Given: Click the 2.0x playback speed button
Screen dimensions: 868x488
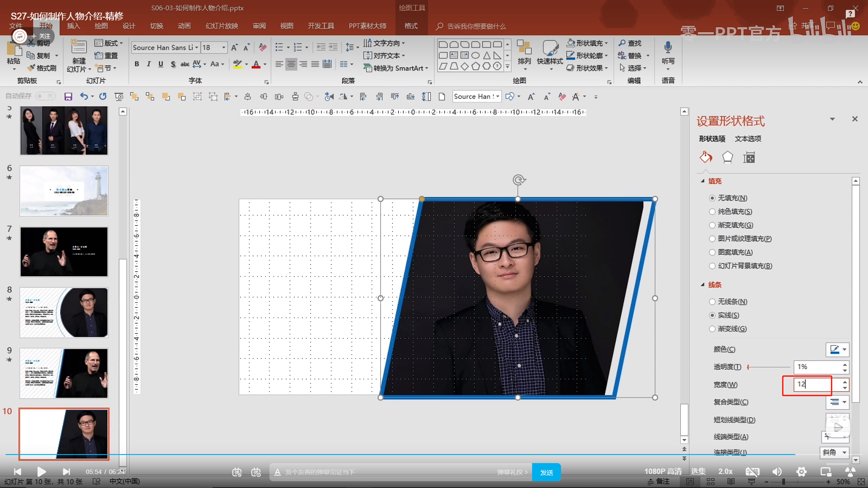Looking at the screenshot, I should [726, 472].
